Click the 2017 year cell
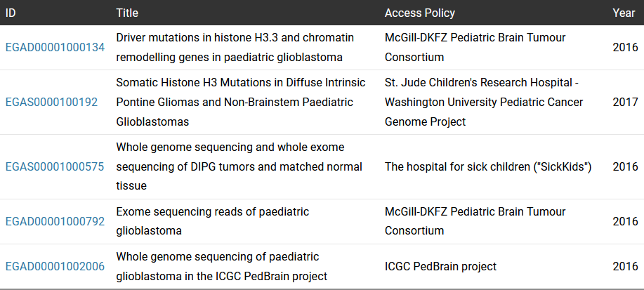This screenshot has width=644, height=290. point(624,102)
